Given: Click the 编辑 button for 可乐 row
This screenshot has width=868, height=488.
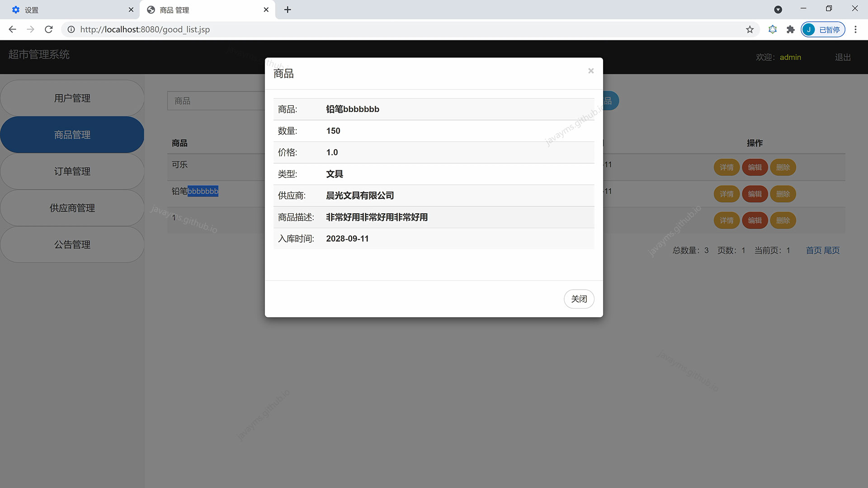Looking at the screenshot, I should (x=755, y=167).
